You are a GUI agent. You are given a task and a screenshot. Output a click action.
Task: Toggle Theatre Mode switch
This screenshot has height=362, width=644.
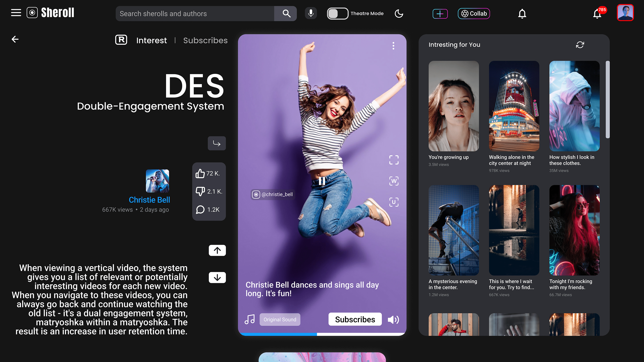coord(337,14)
